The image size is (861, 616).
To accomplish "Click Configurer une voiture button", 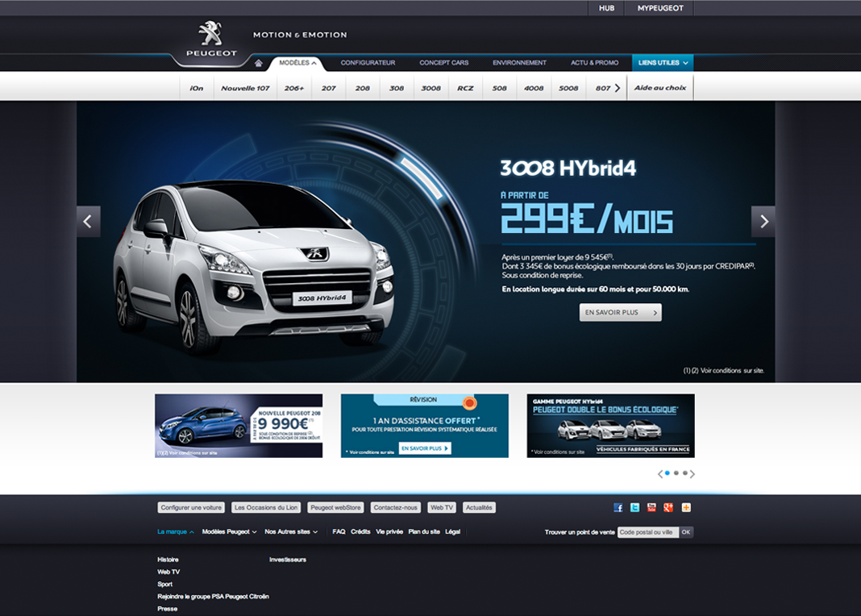I will click(191, 508).
